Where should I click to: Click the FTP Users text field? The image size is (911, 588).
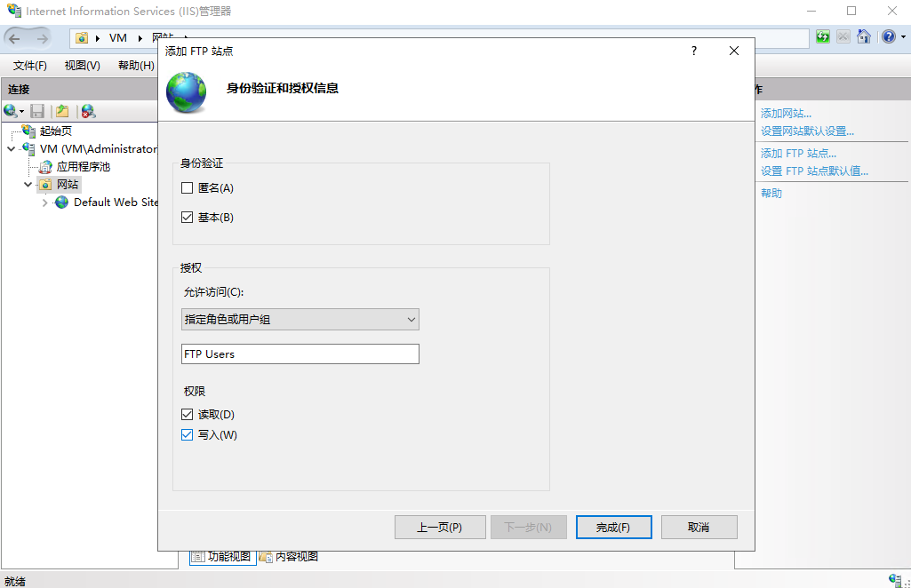300,354
